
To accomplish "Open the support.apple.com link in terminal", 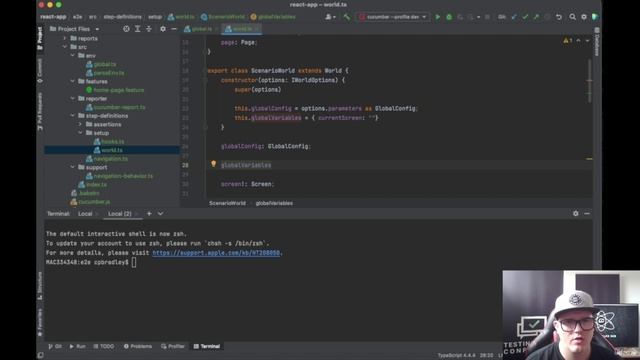I will point(216,253).
